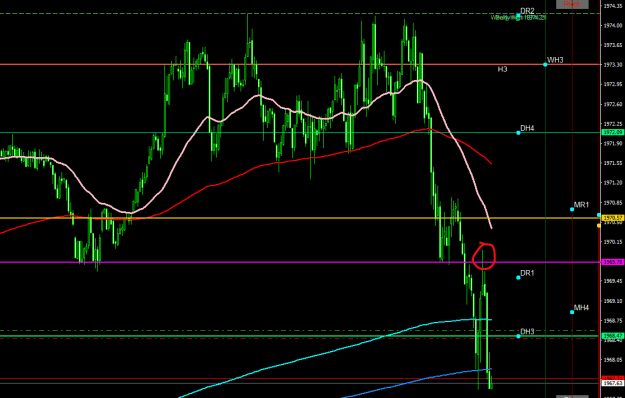Click the 1968.05 price axis label

tap(613, 360)
